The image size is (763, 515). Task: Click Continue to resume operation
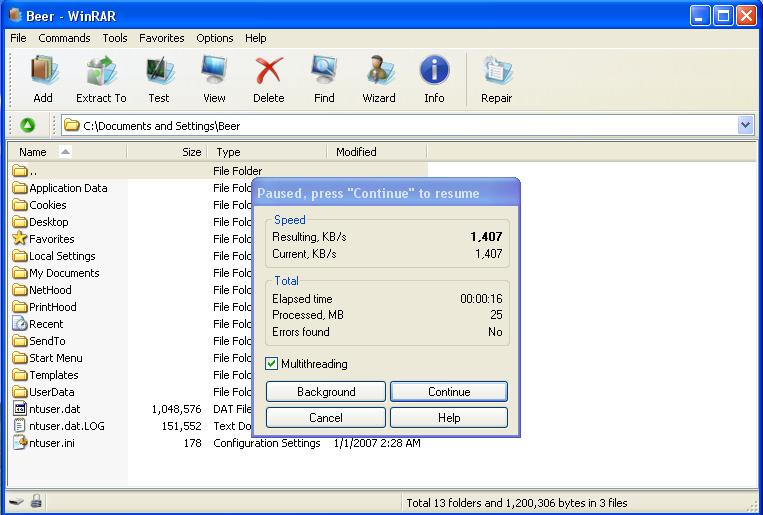tap(449, 392)
